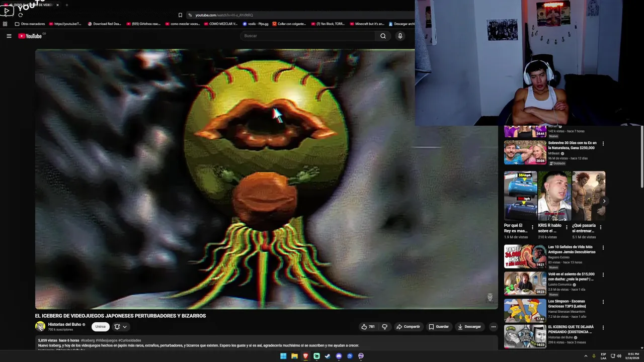644x362 pixels.
Task: Open options for Por qué El Rey short
Action: pyautogui.click(x=532, y=227)
